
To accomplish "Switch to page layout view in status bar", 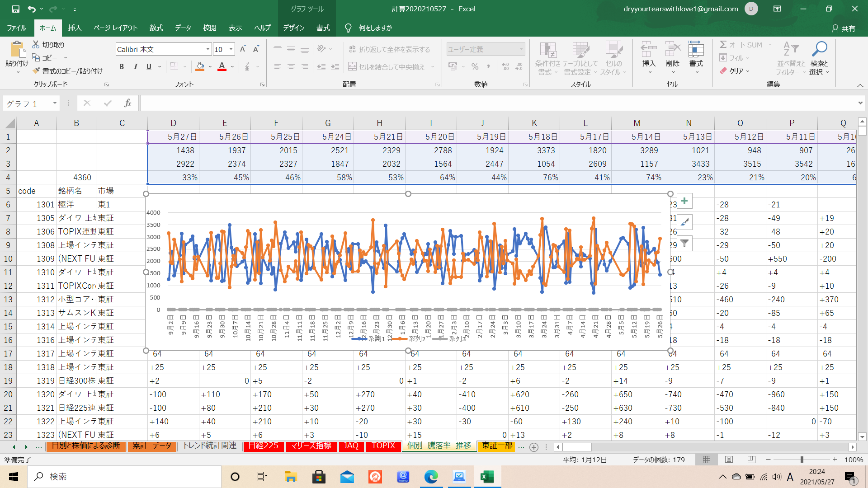I will point(729,460).
